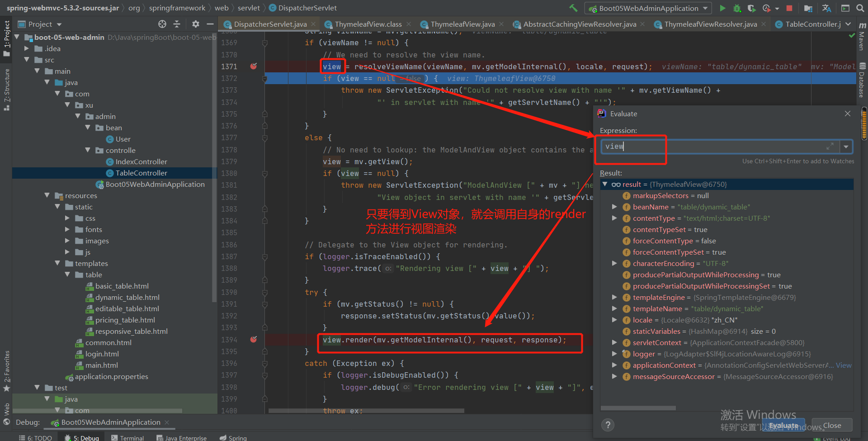This screenshot has width=868, height=441.
Task: Click the Run Anything icon
Action: (845, 8)
